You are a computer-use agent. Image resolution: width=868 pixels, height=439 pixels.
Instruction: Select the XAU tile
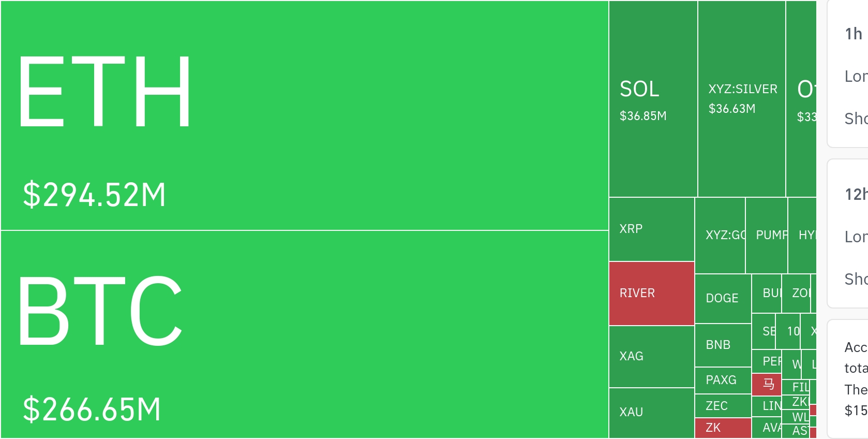pos(651,412)
